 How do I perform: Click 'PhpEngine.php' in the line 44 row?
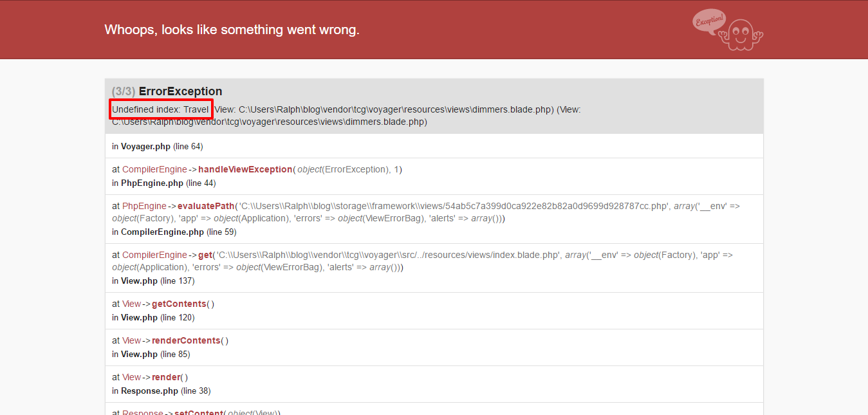click(152, 183)
